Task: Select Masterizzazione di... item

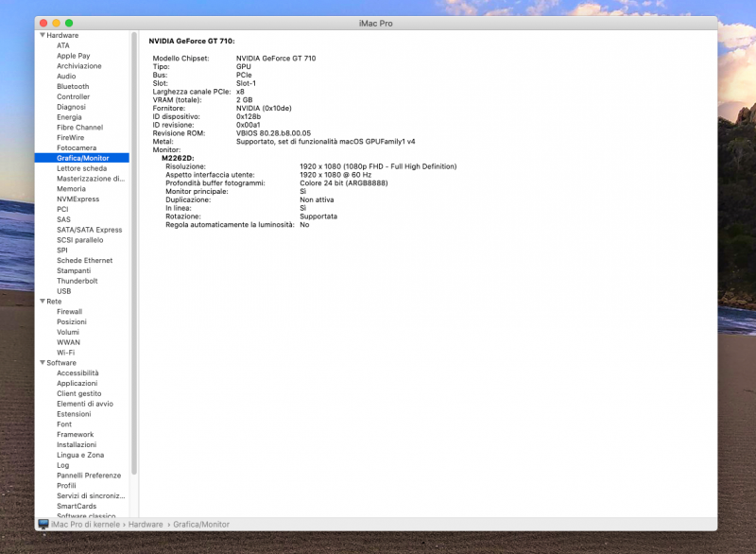Action: click(x=91, y=179)
